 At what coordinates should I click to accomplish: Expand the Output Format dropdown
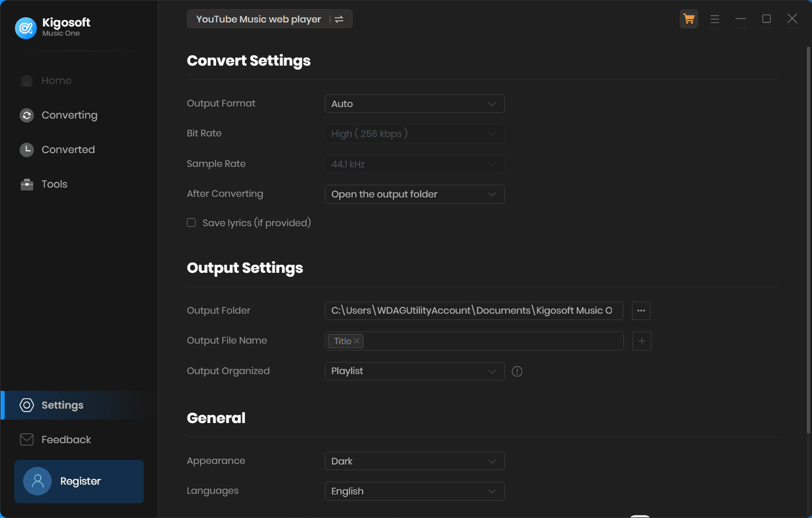tap(415, 104)
